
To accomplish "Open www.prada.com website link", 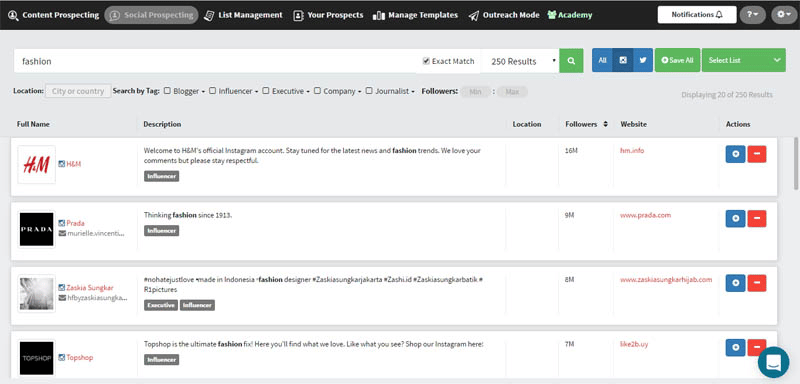I will tap(645, 215).
